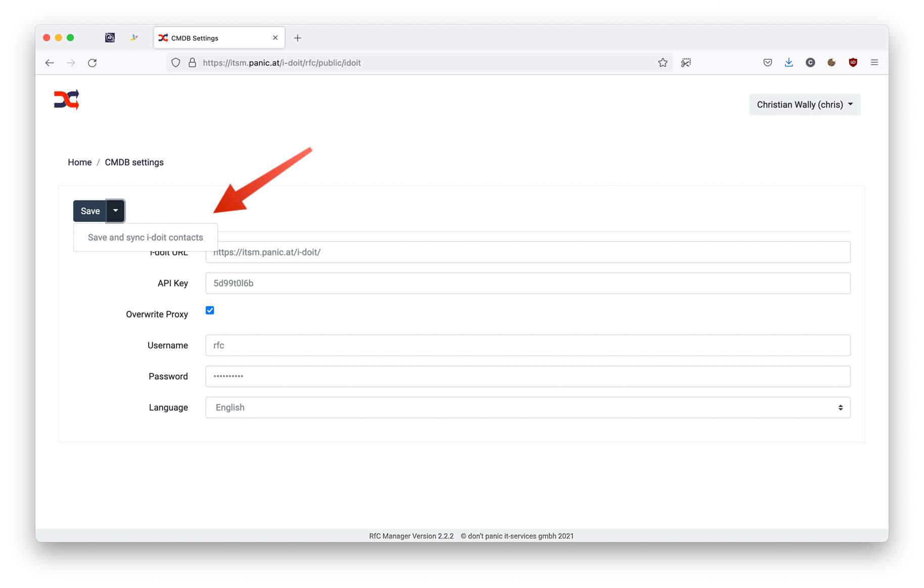Screen dimensions: 924x588
Task: Open the Christian Wally (chris) user menu
Action: (x=805, y=105)
